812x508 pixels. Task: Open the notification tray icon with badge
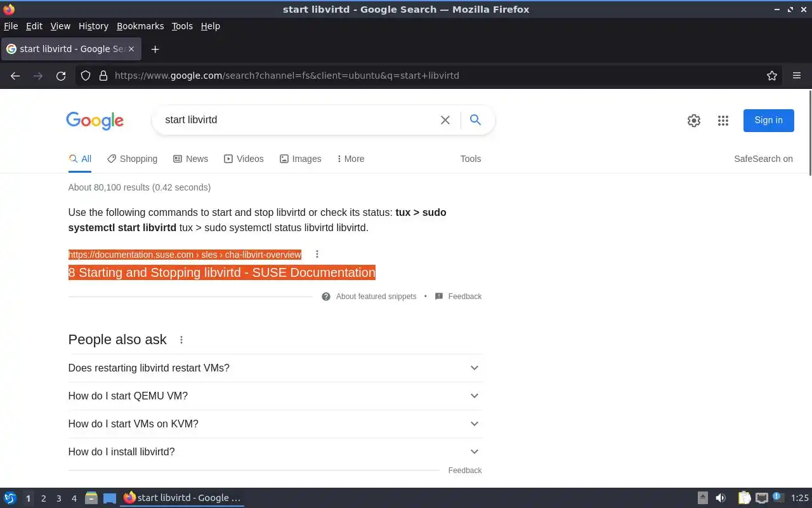[778, 498]
